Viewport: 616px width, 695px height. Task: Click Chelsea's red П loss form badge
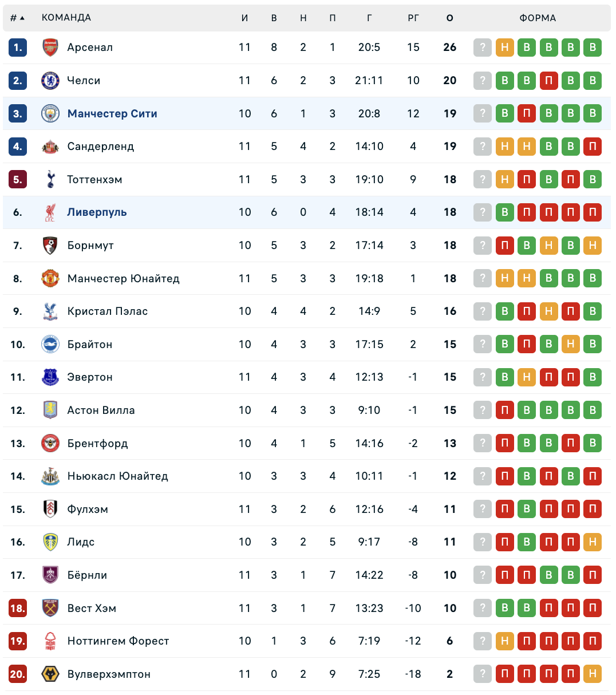click(548, 81)
